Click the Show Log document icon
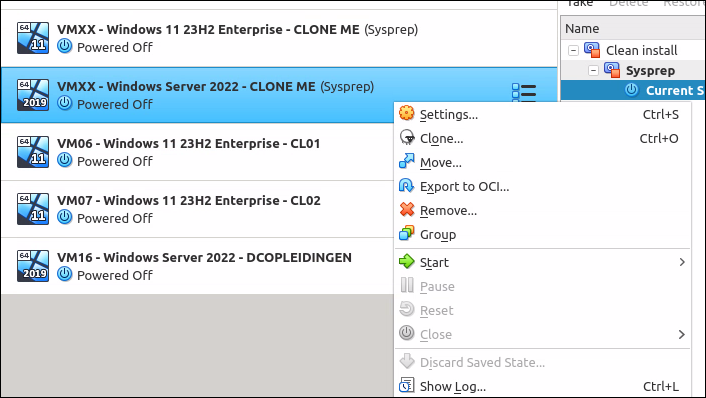Image resolution: width=706 pixels, height=398 pixels. [407, 385]
